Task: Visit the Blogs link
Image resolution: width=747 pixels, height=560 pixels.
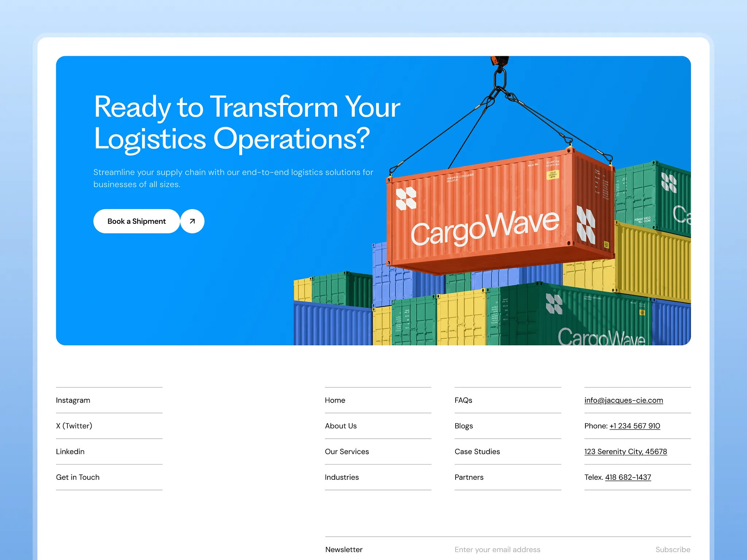Action: (x=464, y=426)
